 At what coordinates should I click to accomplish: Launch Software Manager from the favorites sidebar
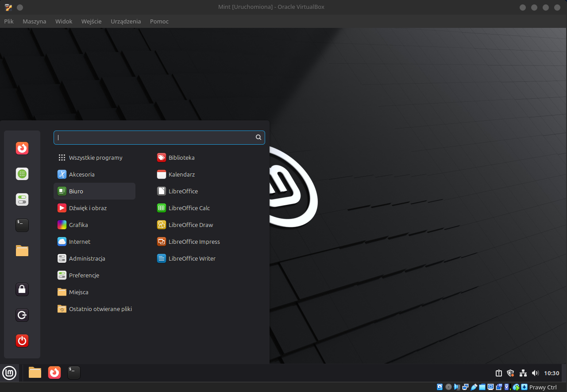(22, 174)
